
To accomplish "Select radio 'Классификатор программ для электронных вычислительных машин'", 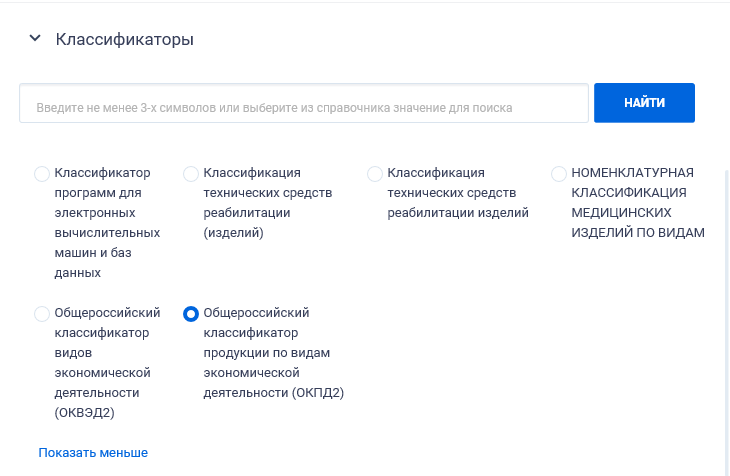I will coord(42,174).
